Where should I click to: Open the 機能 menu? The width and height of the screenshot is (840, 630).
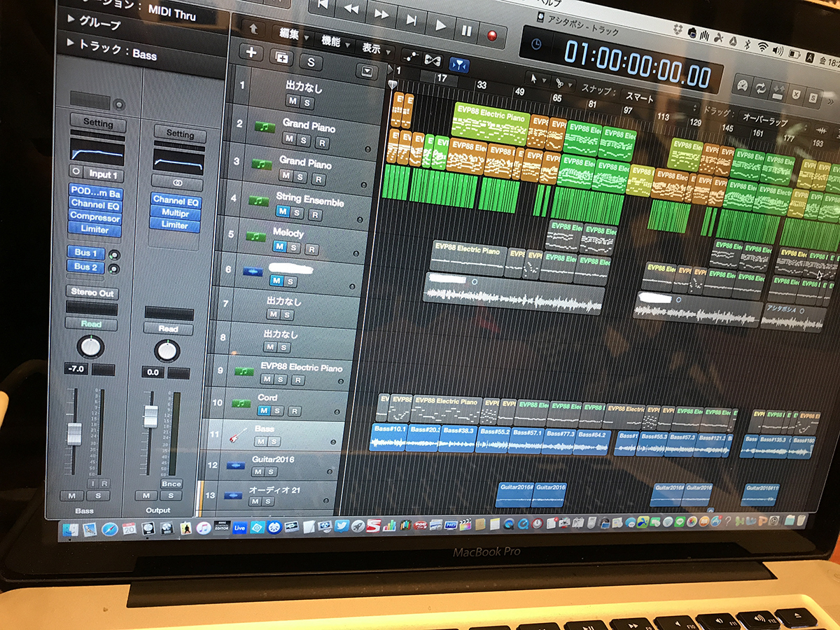pyautogui.click(x=337, y=42)
